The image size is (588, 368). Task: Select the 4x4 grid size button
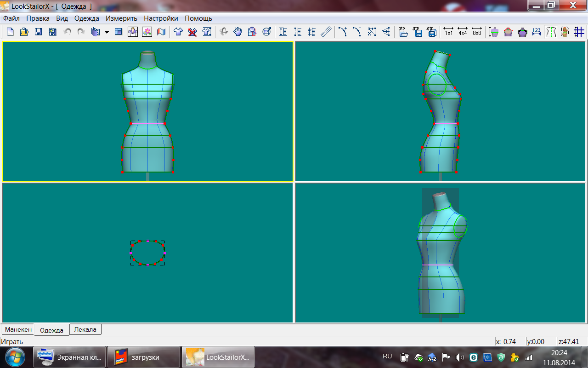463,32
